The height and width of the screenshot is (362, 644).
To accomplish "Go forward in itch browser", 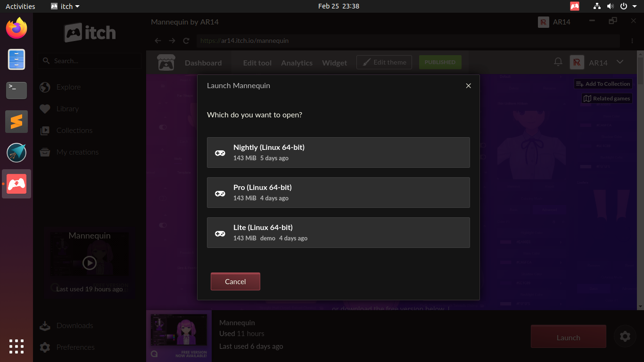I will tap(172, 41).
